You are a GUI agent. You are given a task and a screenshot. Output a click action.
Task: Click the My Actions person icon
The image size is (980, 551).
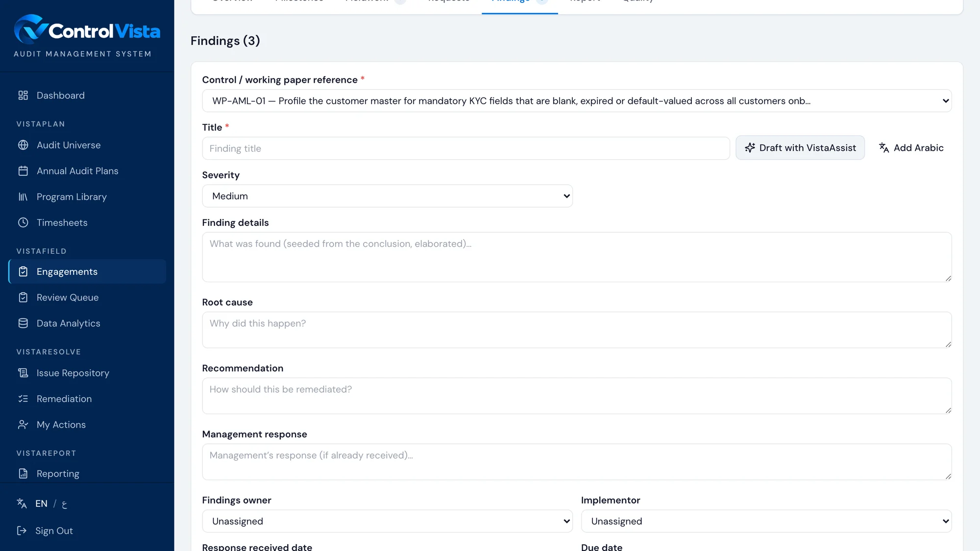tap(23, 425)
